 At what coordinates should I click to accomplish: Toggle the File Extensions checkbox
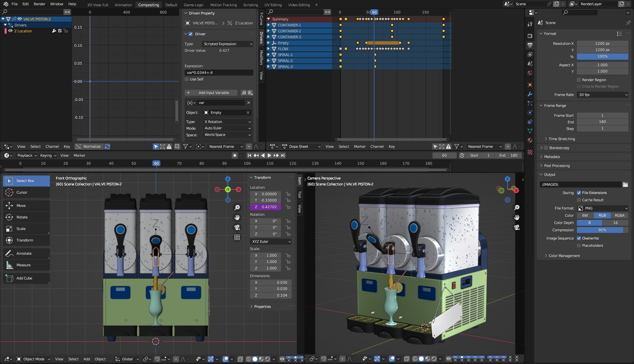pos(579,193)
